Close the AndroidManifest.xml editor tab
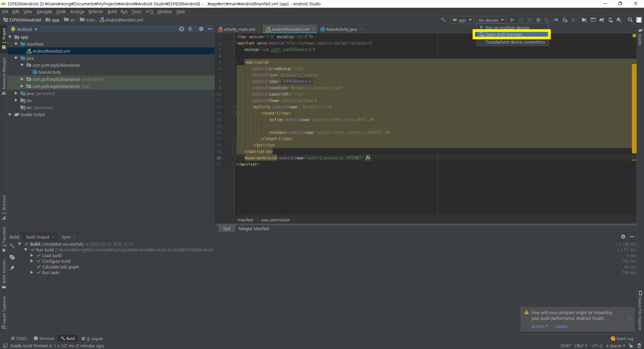The width and height of the screenshot is (644, 349). pyautogui.click(x=313, y=29)
